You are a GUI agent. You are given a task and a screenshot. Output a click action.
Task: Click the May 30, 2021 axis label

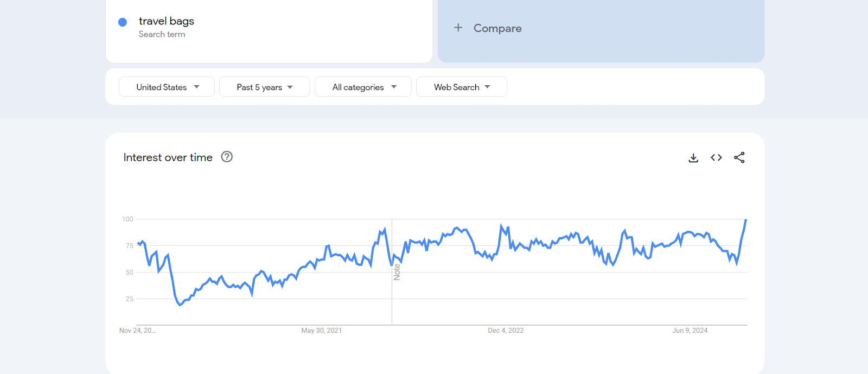[x=321, y=331]
